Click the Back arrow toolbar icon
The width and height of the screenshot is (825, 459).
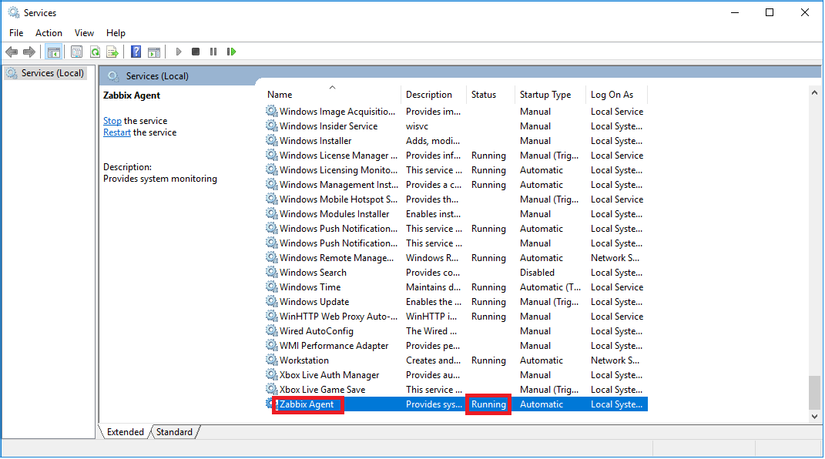pos(12,52)
